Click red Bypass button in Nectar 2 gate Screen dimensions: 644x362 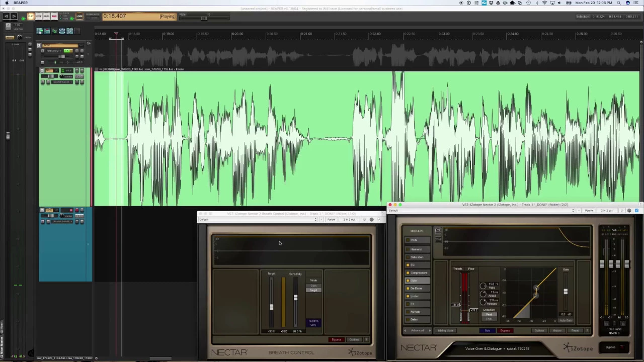505,330
